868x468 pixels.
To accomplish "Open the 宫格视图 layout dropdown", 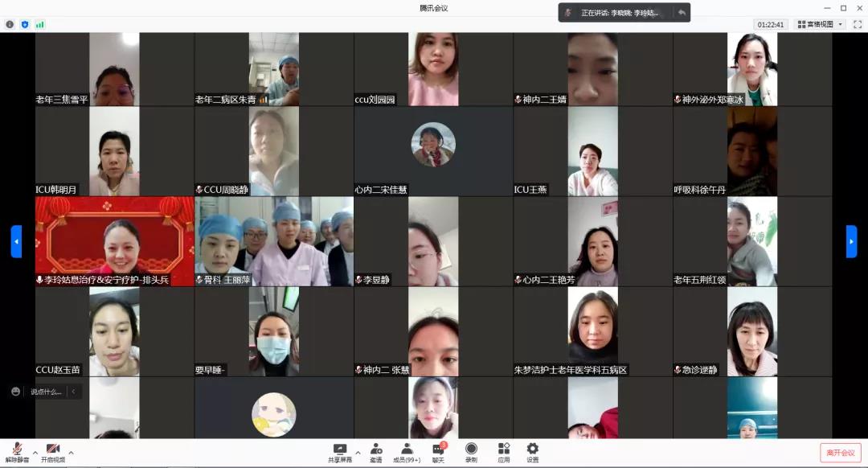I will pyautogui.click(x=820, y=24).
